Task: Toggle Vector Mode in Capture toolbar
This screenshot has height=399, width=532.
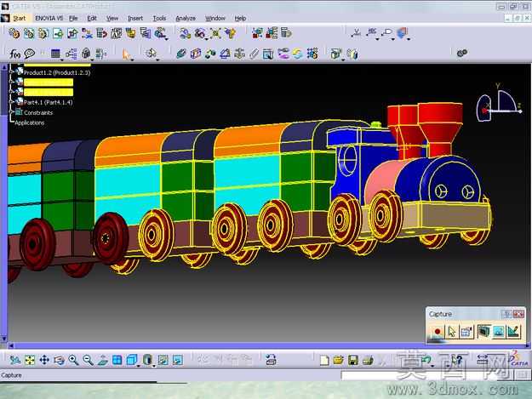Action: pyautogui.click(x=513, y=332)
